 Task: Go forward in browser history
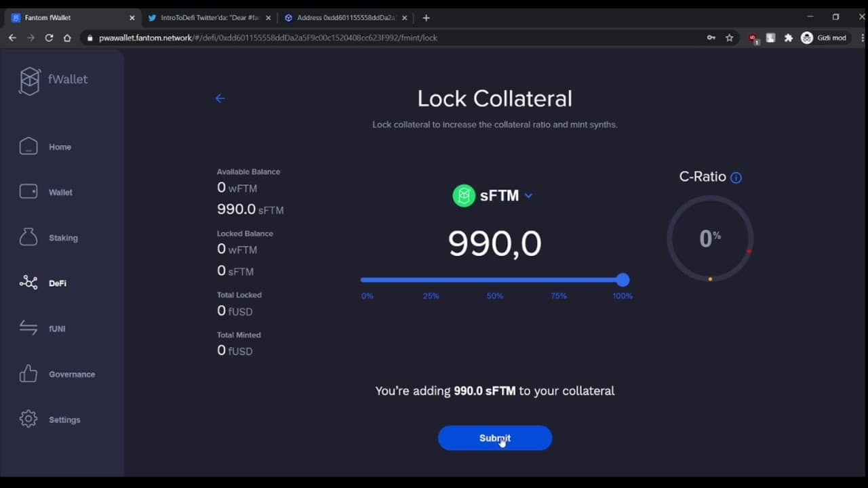pos(31,38)
